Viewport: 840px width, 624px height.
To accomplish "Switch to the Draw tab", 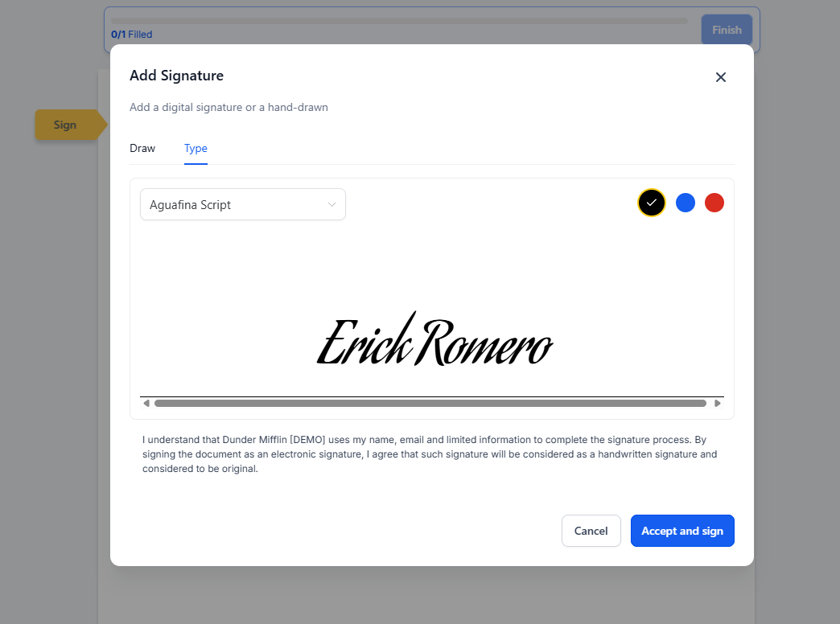I will 142,149.
